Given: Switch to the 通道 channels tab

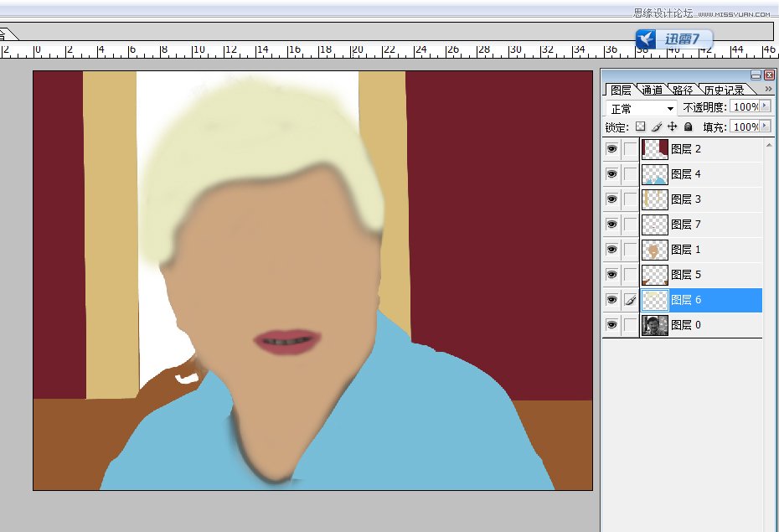Looking at the screenshot, I should pos(652,90).
